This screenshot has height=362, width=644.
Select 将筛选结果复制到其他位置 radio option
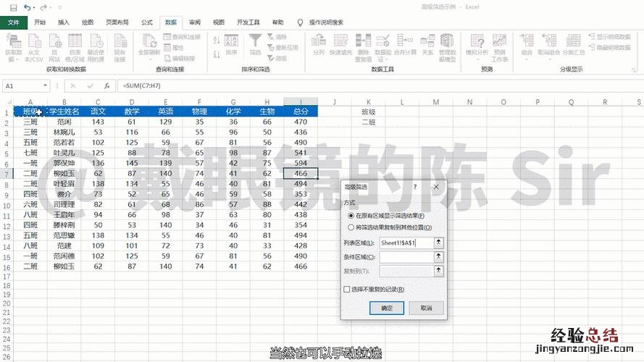tap(351, 227)
